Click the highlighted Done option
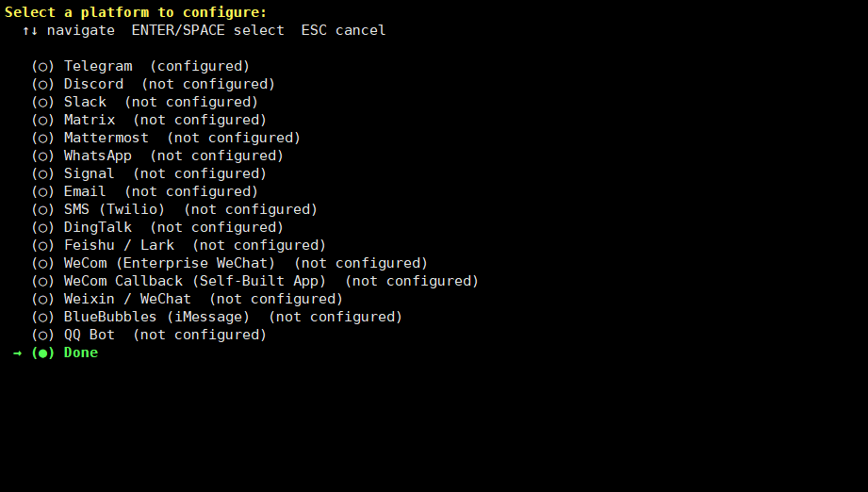The width and height of the screenshot is (868, 492). (x=81, y=353)
